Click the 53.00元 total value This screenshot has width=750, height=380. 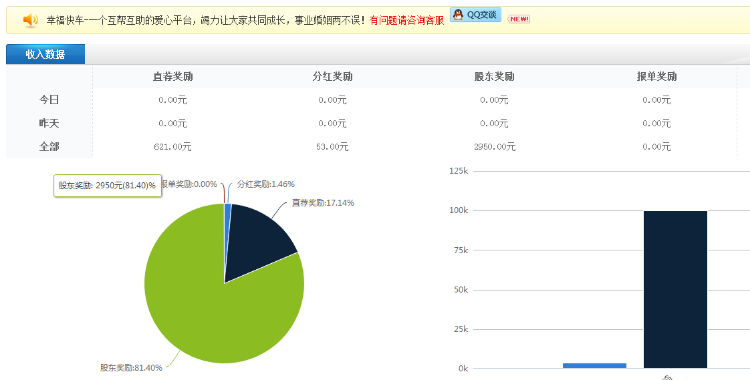pyautogui.click(x=332, y=147)
